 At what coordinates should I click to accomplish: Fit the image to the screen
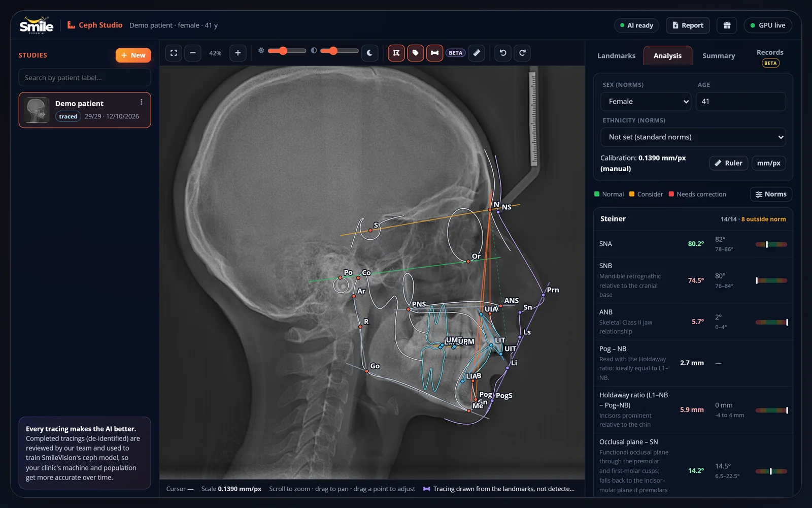click(174, 53)
